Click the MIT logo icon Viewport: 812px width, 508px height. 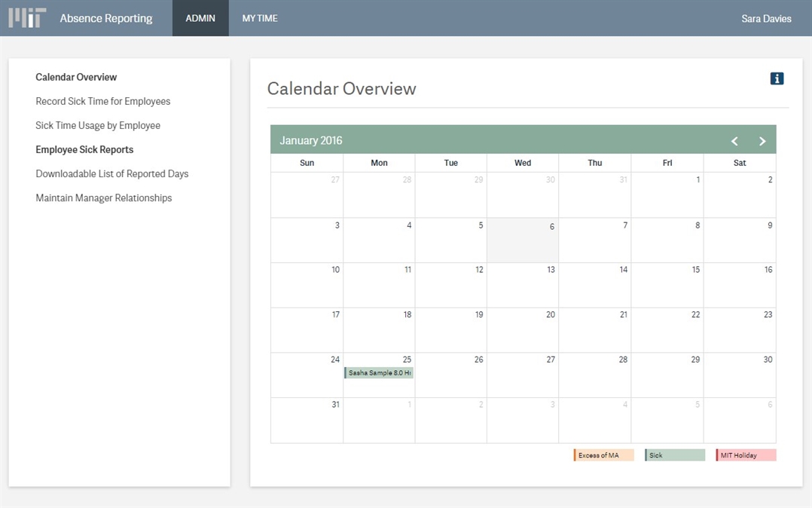point(27,18)
